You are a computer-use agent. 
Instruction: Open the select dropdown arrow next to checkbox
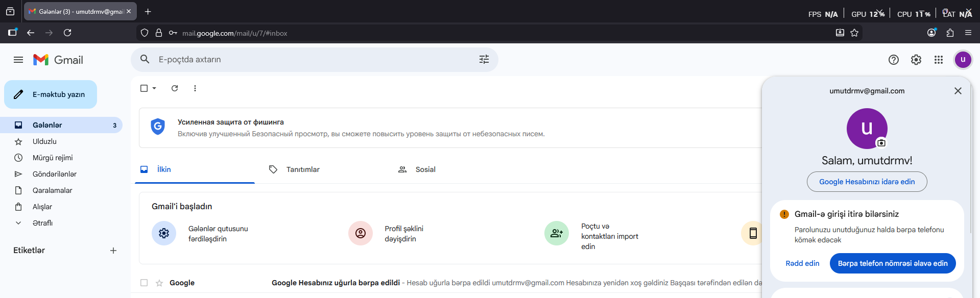point(154,88)
